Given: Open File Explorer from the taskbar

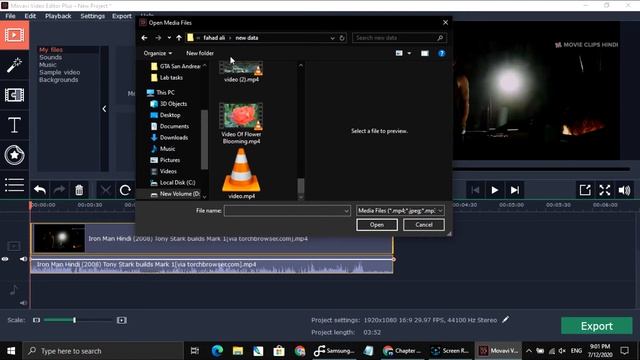Looking at the screenshot, I should (238, 351).
